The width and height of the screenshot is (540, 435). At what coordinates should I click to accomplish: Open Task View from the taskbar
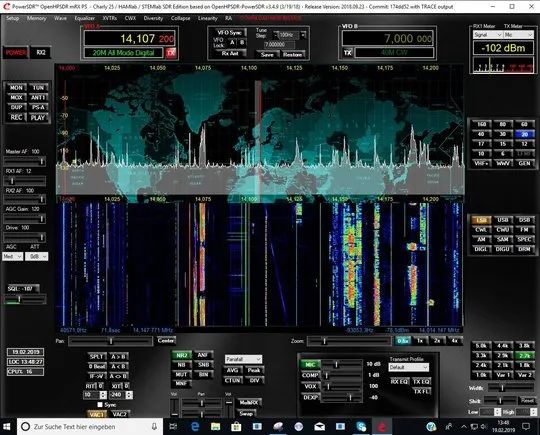click(x=173, y=427)
